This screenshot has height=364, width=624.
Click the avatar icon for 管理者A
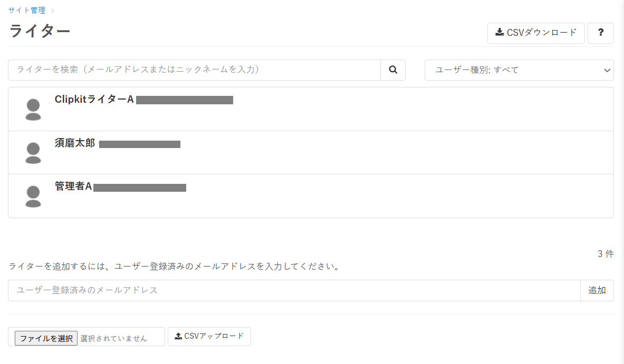pos(33,196)
